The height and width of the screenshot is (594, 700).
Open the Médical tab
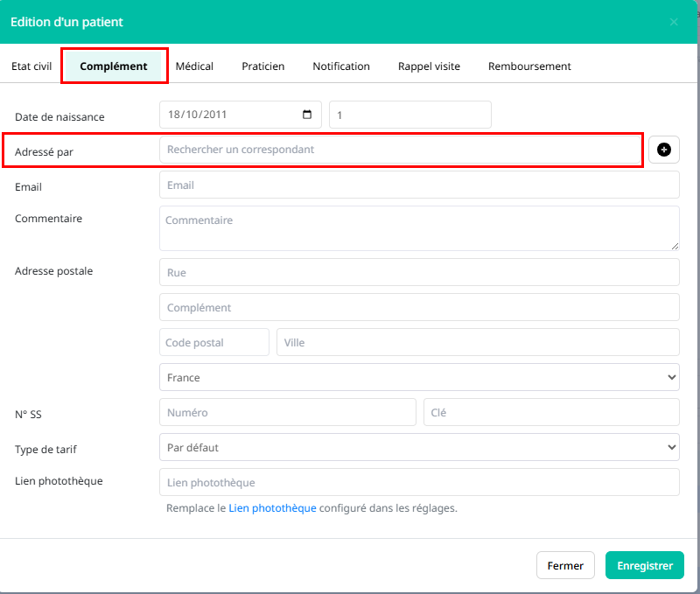coord(194,66)
